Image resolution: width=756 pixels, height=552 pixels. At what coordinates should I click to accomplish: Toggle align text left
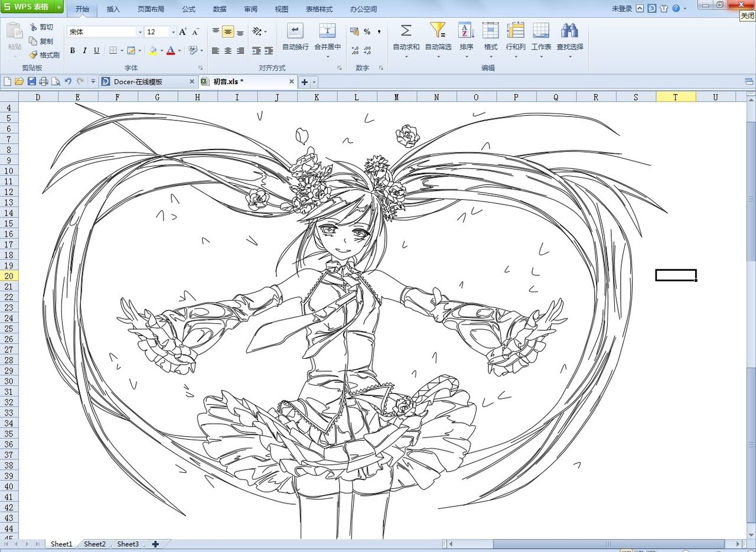point(216,51)
